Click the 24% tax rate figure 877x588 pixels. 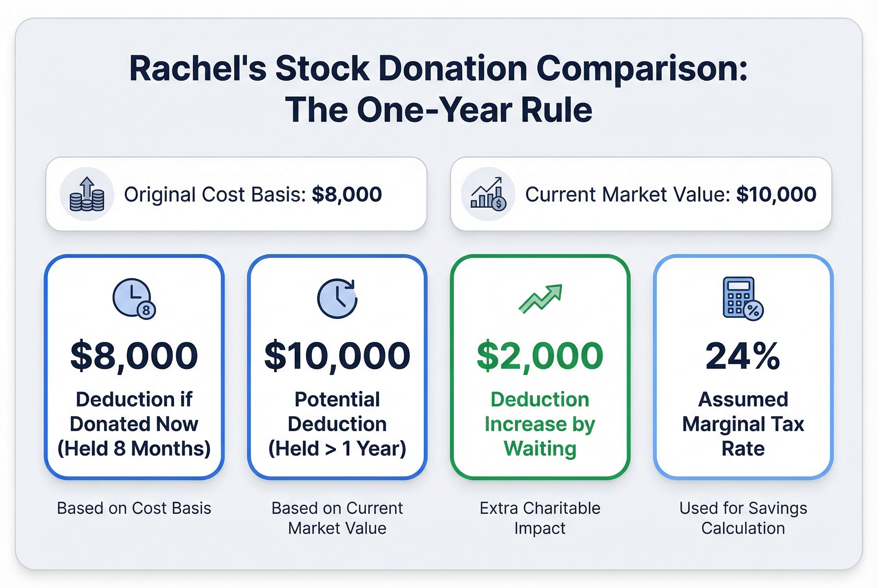click(x=743, y=355)
